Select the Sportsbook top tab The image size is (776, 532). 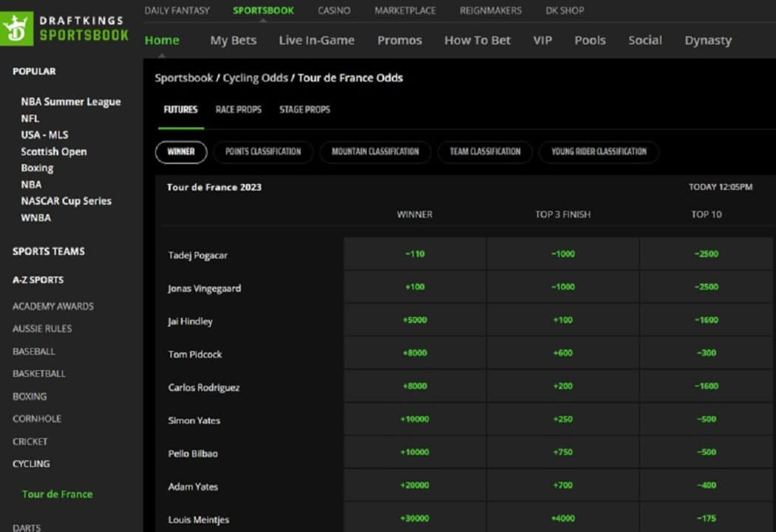(x=263, y=10)
